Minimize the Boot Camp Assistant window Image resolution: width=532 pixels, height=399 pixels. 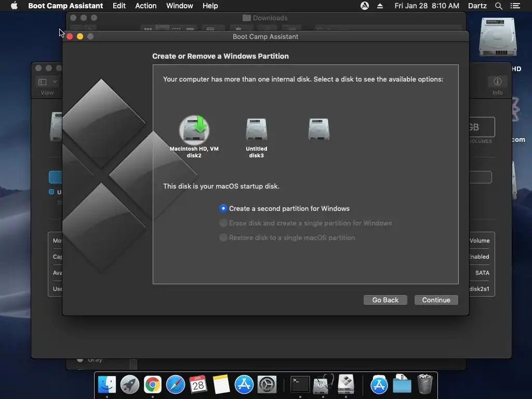80,36
